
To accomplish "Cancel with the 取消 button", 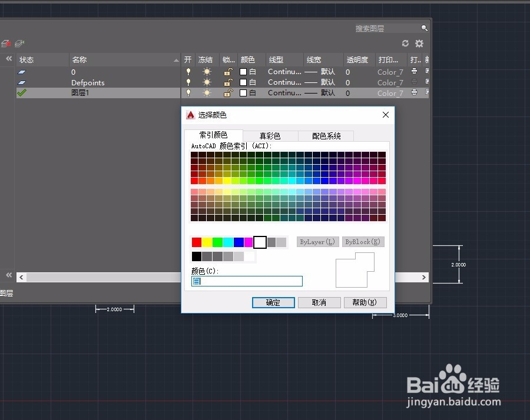I will [x=319, y=302].
